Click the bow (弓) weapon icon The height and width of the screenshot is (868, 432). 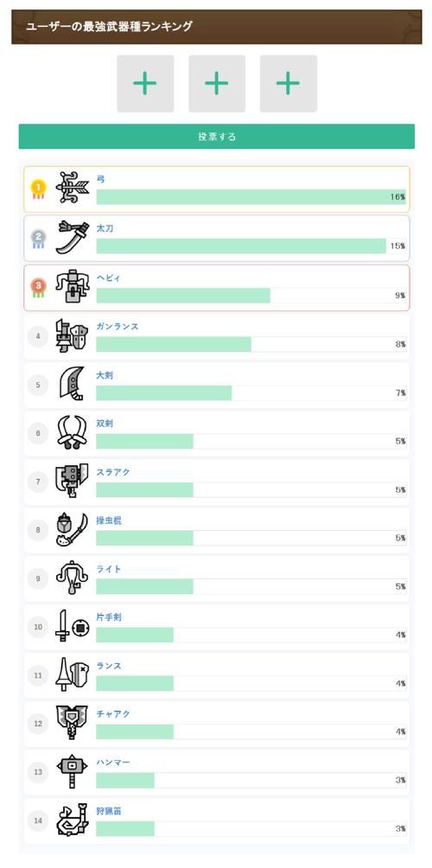click(73, 188)
